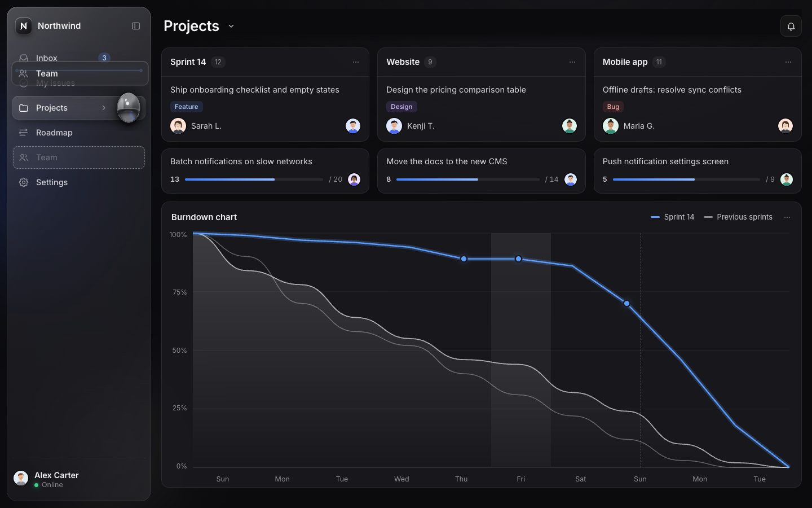The height and width of the screenshot is (508, 812).
Task: Open the notifications bell
Action: [x=791, y=27]
